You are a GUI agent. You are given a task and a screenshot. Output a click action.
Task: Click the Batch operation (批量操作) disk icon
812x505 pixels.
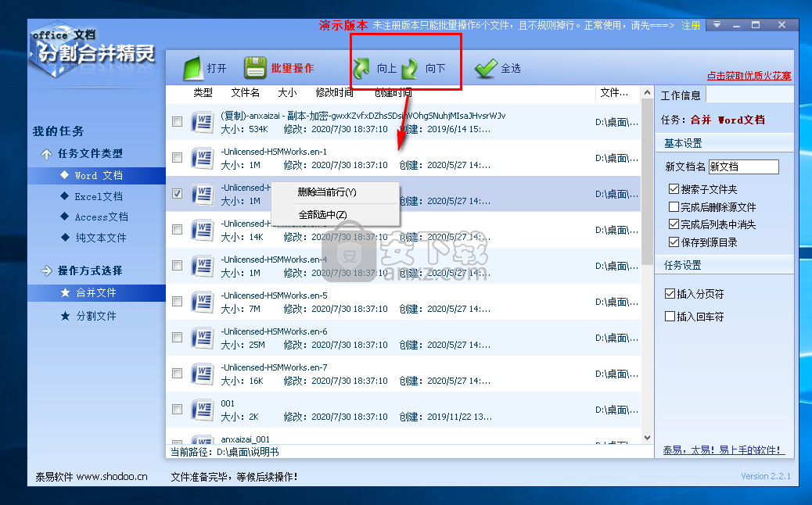[255, 68]
